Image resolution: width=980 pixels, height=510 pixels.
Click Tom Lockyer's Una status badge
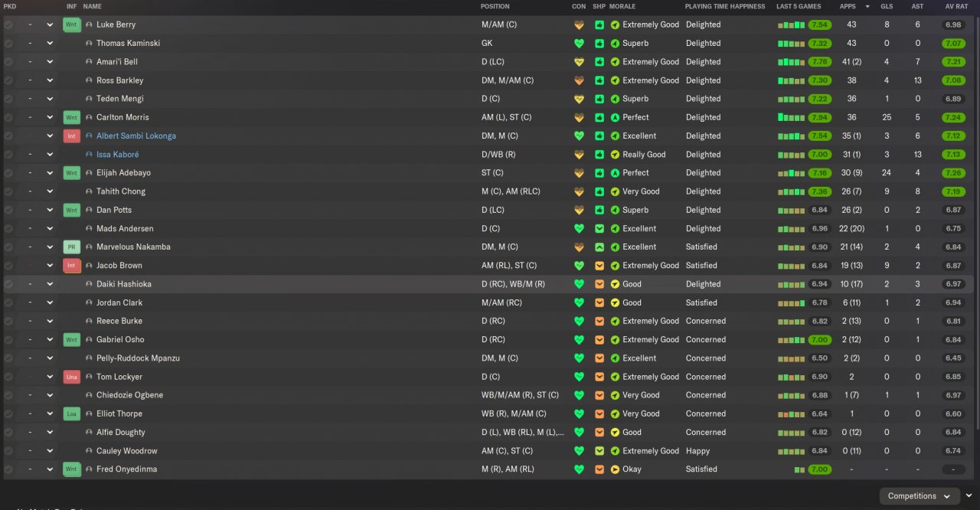pyautogui.click(x=72, y=377)
